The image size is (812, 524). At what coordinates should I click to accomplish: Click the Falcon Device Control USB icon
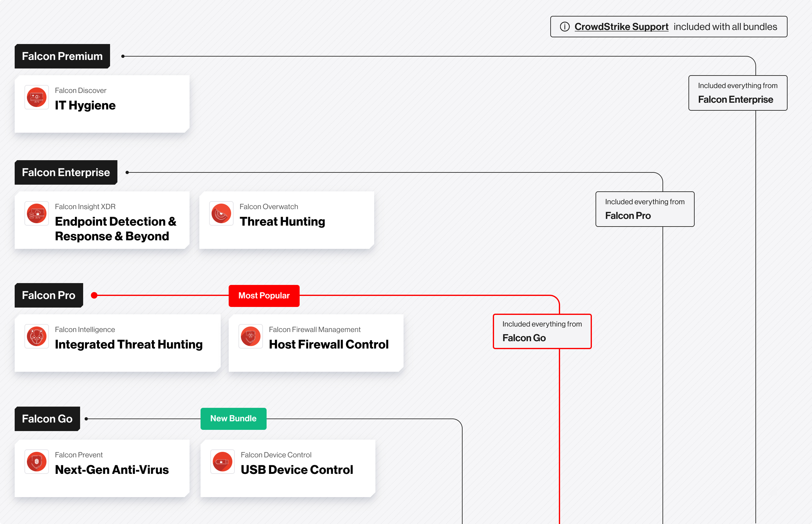tap(223, 462)
